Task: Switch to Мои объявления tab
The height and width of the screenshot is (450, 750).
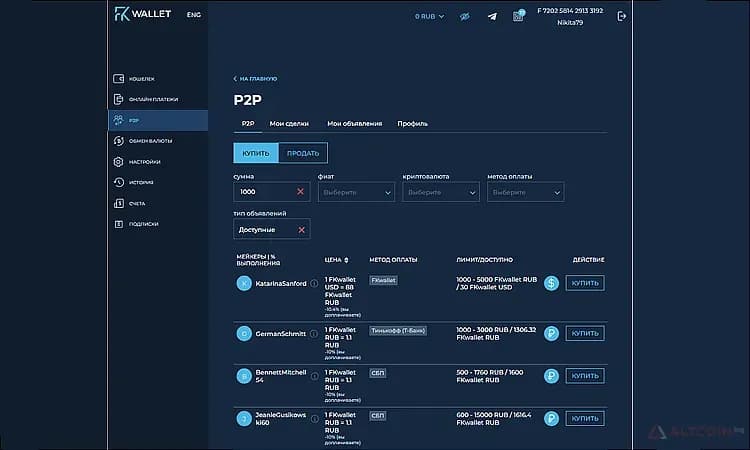Action: click(x=354, y=123)
